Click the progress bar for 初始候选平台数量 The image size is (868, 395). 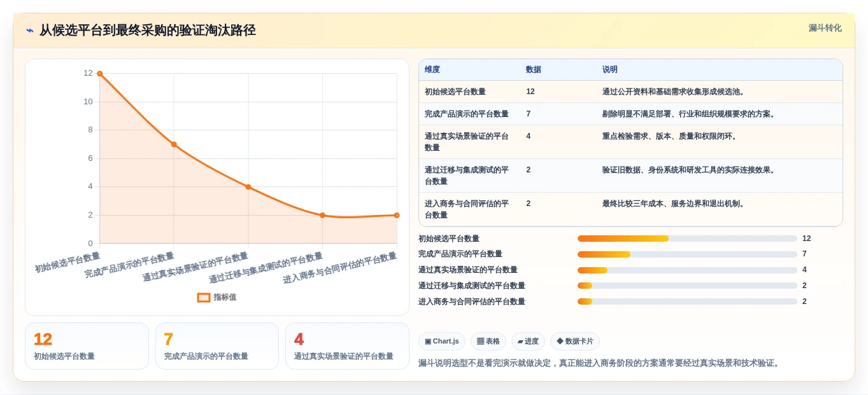[687, 239]
